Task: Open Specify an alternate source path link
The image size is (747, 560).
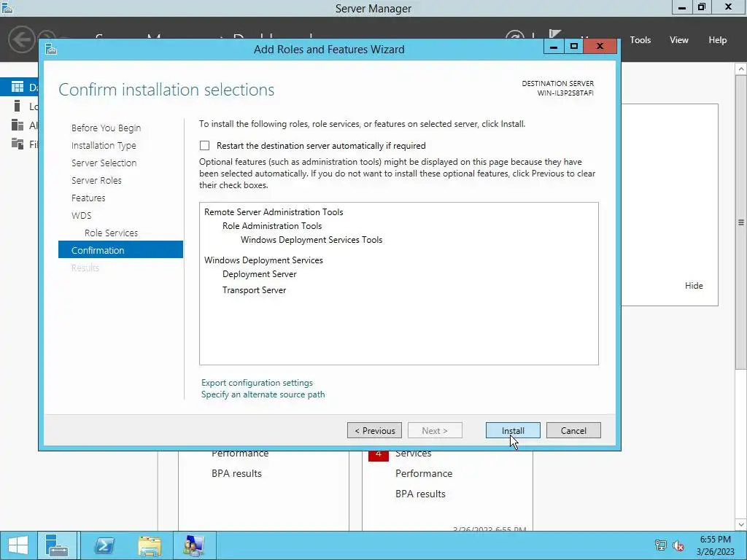Action: click(263, 394)
